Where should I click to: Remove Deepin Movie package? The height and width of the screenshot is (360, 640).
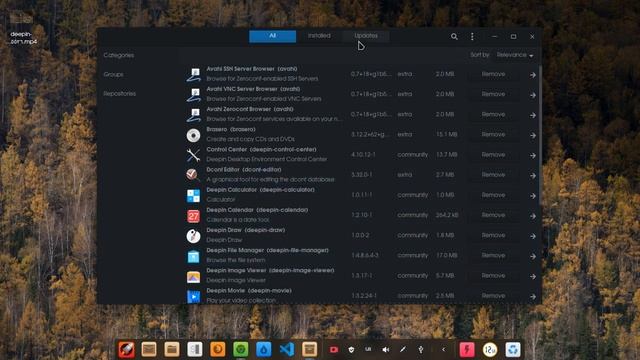(493, 296)
